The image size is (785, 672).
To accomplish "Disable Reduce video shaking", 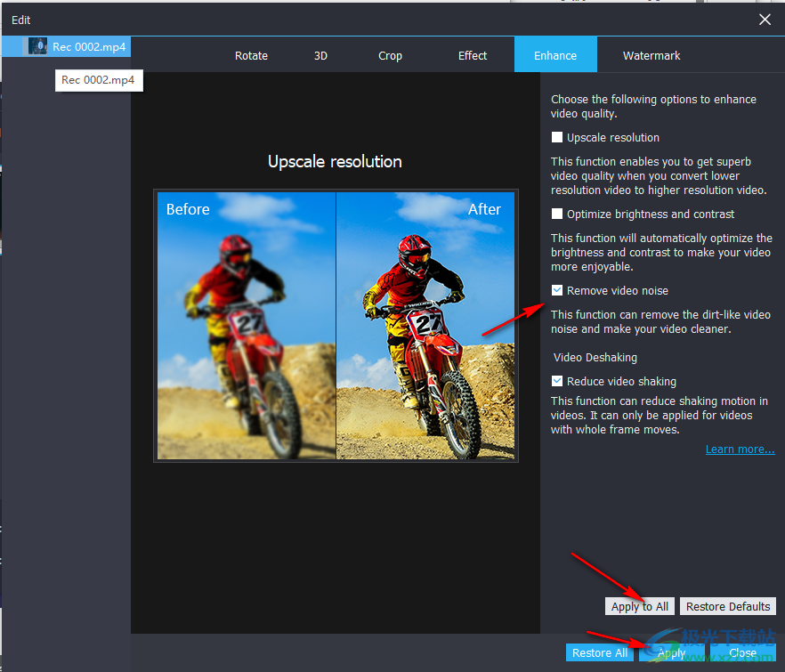I will (x=557, y=381).
